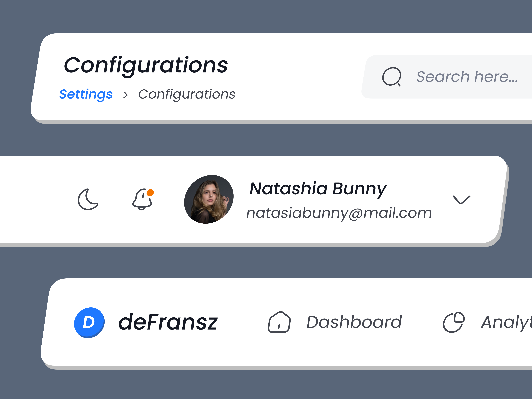Click the breadcrumb separator arrow
The image size is (532, 399).
(126, 94)
